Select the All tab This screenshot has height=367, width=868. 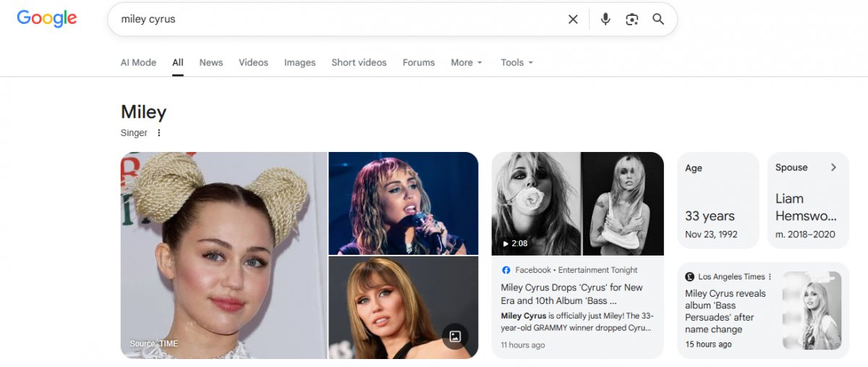coord(178,62)
